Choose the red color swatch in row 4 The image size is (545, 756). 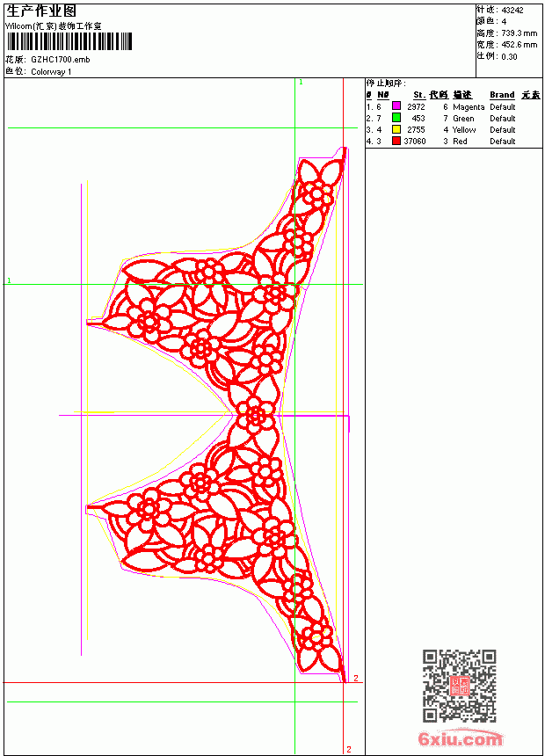pos(396,141)
